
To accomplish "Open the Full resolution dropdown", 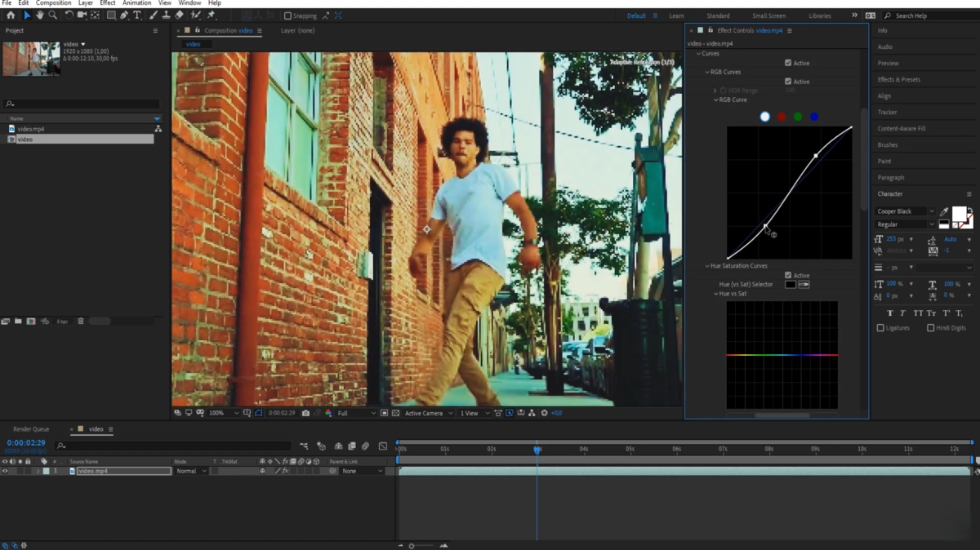I will click(356, 413).
